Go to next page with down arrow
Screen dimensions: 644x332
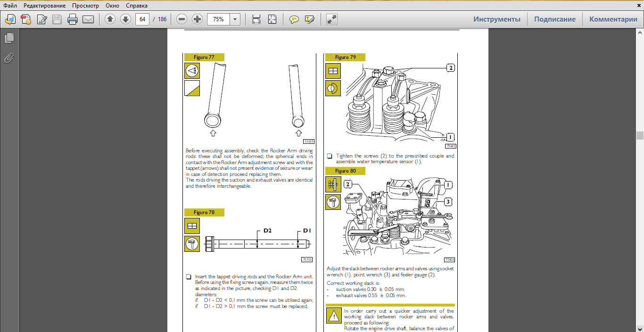tap(125, 19)
